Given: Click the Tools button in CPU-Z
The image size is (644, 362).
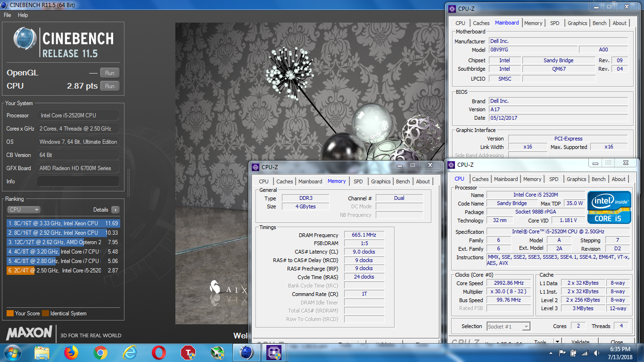Looking at the screenshot, I should pos(540,342).
